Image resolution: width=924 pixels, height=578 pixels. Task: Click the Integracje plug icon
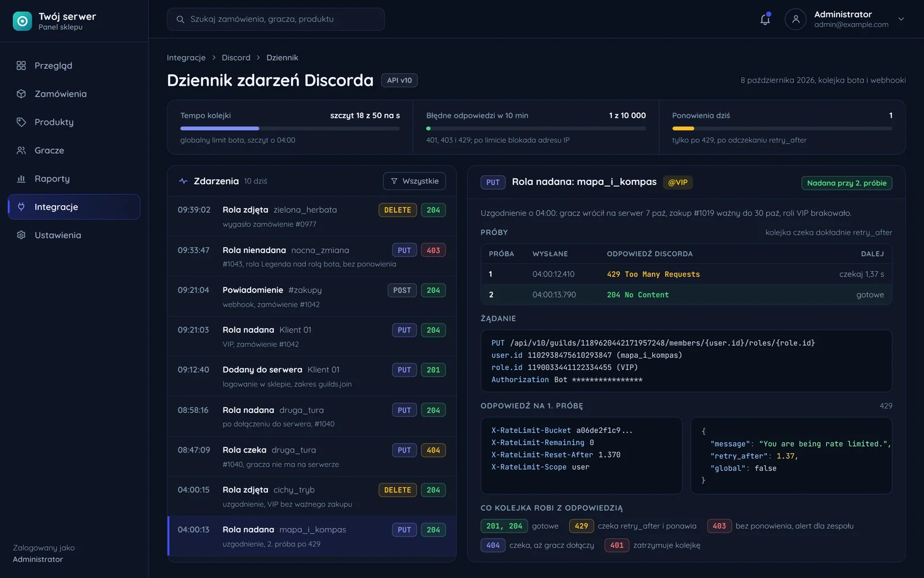pos(21,206)
